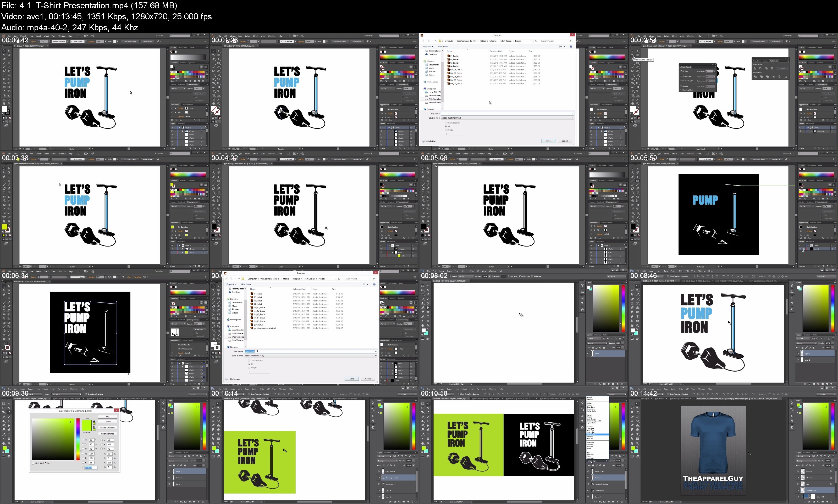In 00:08:02 frame, toggle All Layers checkbox
Viewport: 838px width, 504px height.
point(532,276)
